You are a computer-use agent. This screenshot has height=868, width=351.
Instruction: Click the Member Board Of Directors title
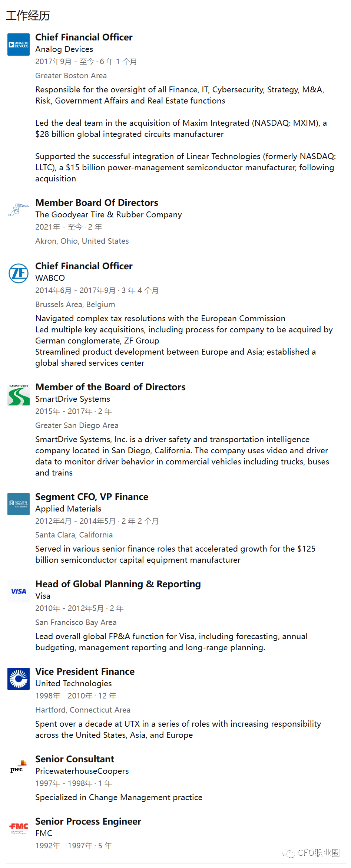point(97,203)
